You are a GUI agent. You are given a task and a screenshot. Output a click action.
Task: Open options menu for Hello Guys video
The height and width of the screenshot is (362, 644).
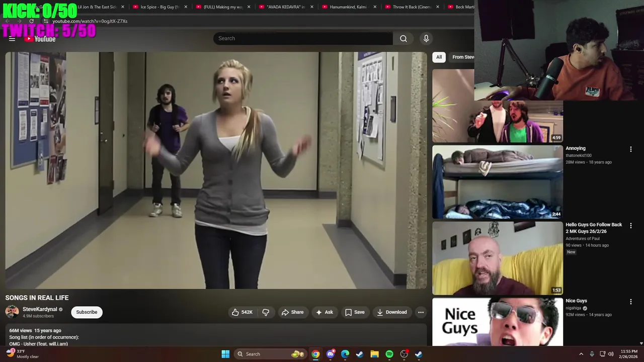point(630,226)
